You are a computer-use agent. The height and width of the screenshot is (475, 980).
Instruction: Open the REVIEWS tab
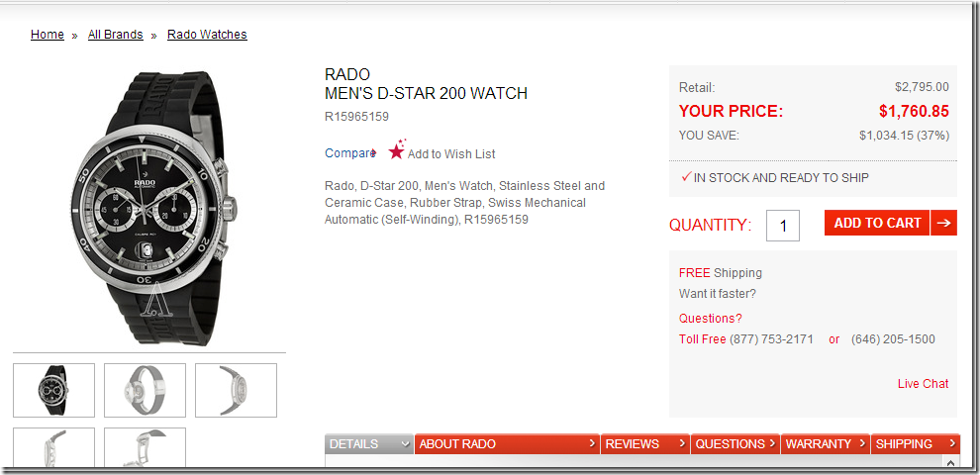click(x=645, y=443)
